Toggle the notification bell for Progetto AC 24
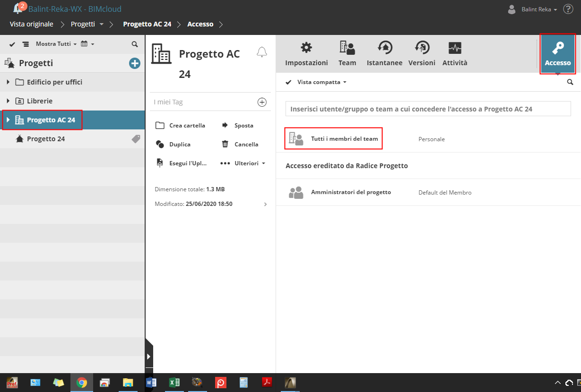 [261, 52]
